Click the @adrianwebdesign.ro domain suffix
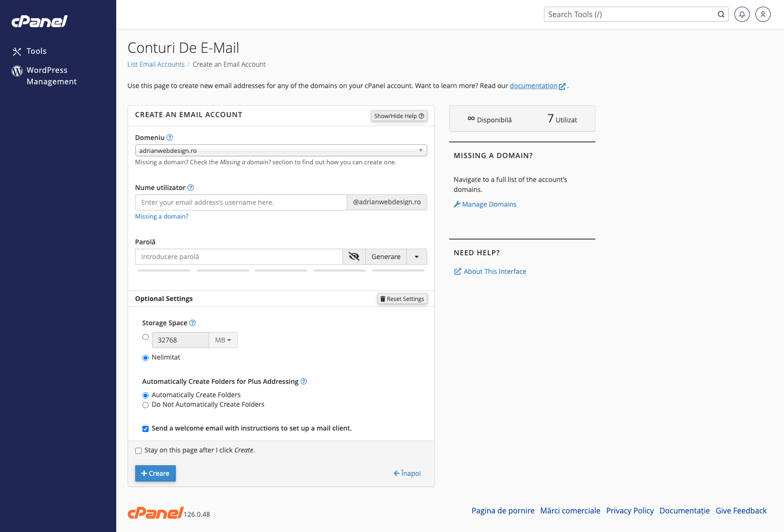 coord(387,202)
